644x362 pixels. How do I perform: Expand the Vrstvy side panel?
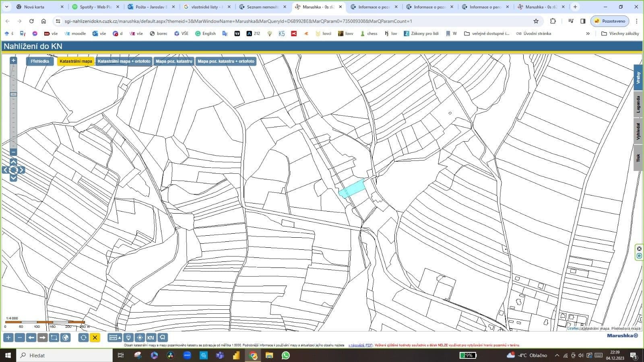click(x=638, y=78)
